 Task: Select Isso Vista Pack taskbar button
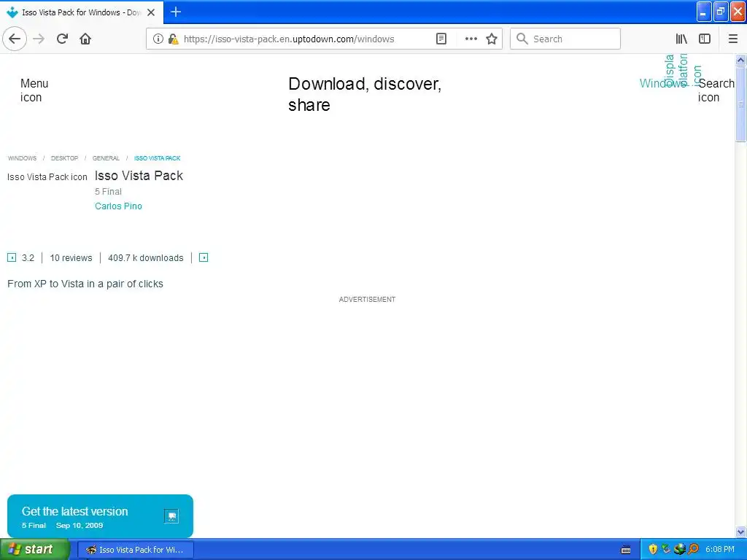tap(135, 550)
